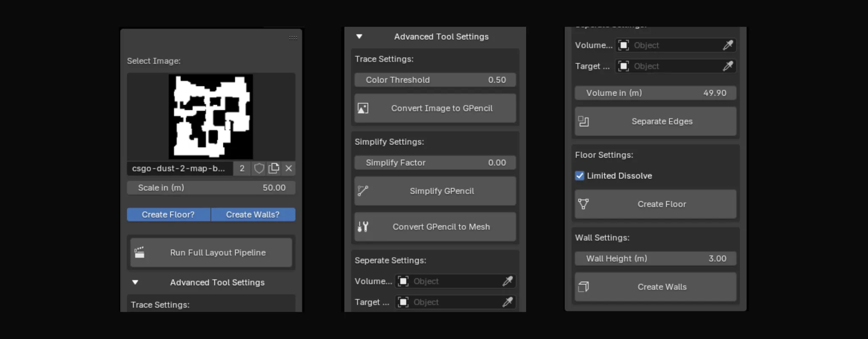Screen dimensions: 868x339
Task: Click the image user count 2
Action: coord(242,169)
